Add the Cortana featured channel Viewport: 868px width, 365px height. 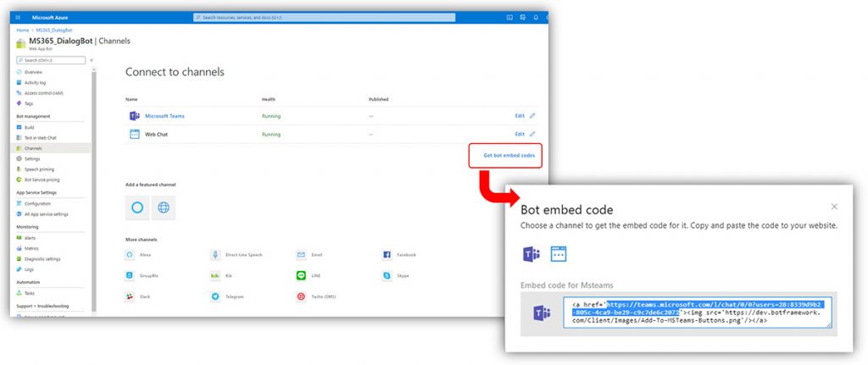tap(137, 207)
